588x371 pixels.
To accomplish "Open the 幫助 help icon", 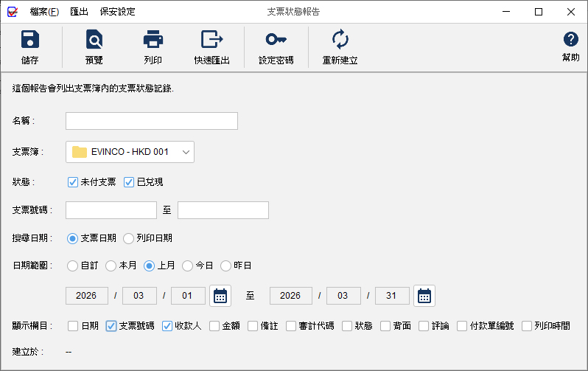I will coord(571,39).
